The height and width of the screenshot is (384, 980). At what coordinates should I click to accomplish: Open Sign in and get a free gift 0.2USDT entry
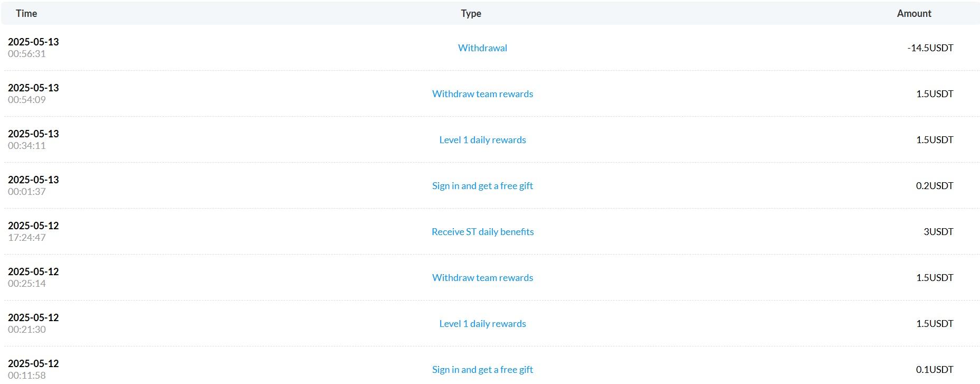coord(482,185)
